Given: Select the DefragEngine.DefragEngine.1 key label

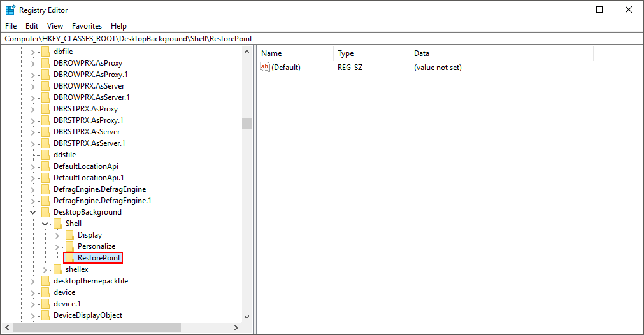Looking at the screenshot, I should coord(103,201).
